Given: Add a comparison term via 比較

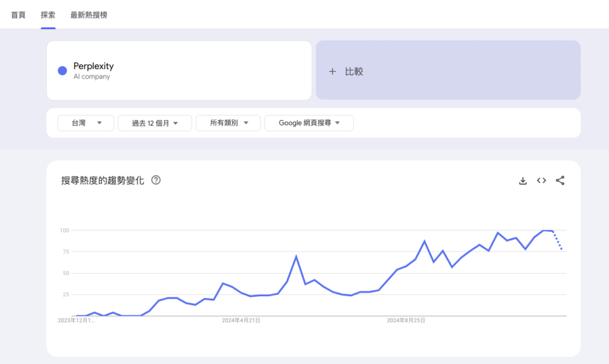Looking at the screenshot, I should tap(448, 70).
